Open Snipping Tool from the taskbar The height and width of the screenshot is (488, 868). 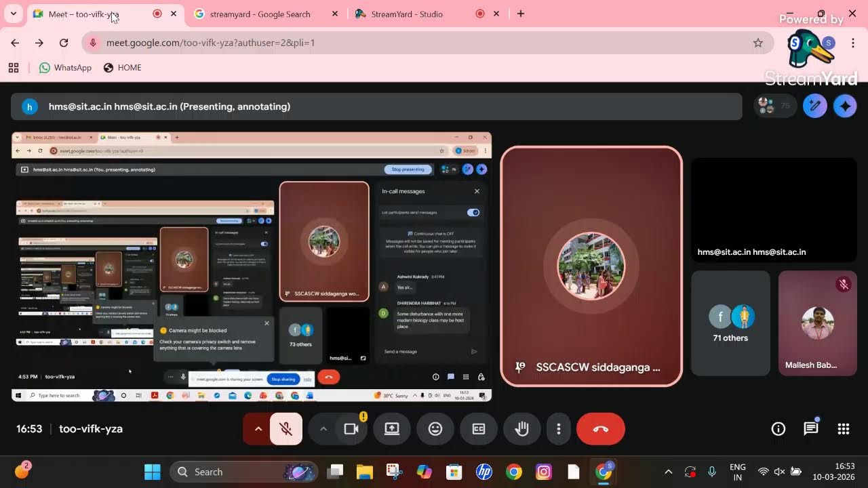(395, 472)
